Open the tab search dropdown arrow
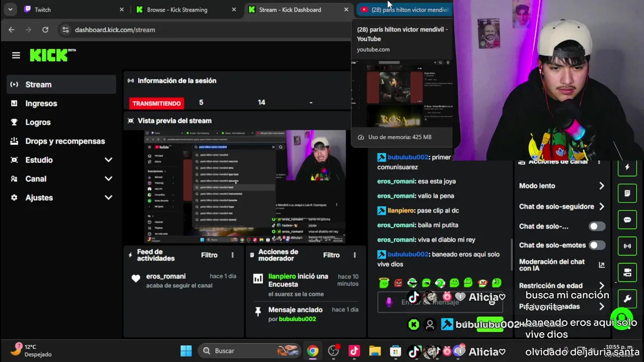 (10, 10)
